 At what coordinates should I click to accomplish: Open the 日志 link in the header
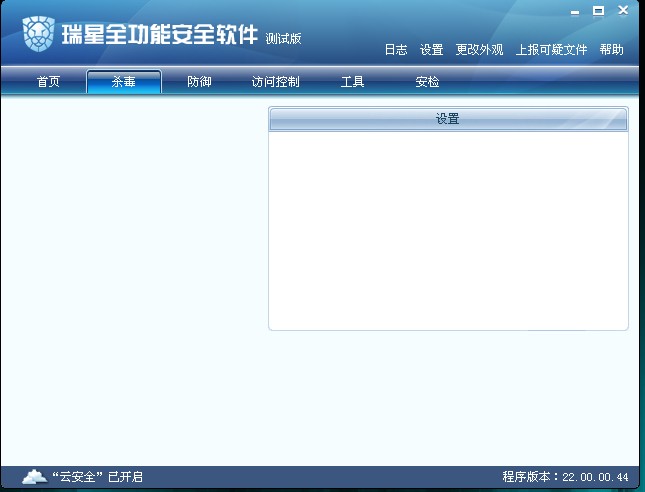(396, 50)
